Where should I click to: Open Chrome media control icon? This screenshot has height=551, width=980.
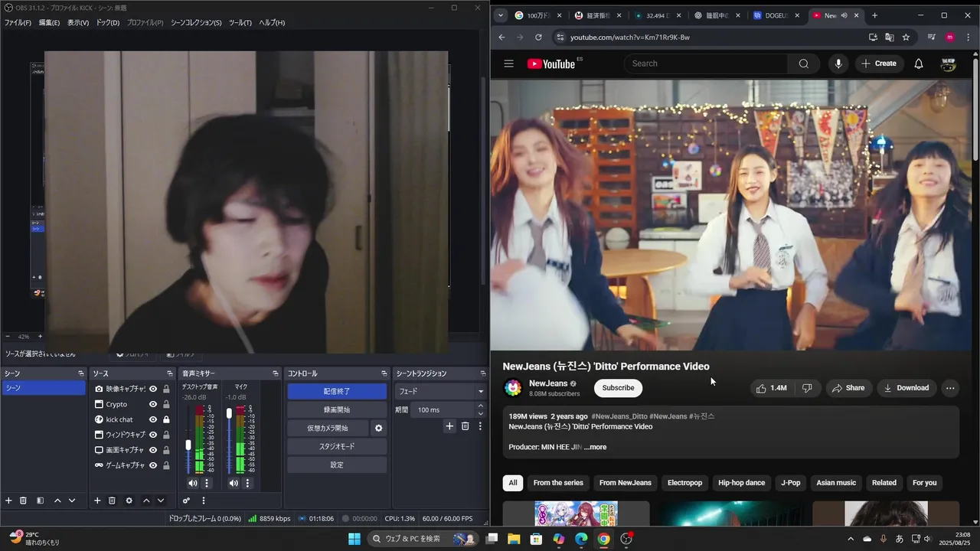[x=931, y=37]
